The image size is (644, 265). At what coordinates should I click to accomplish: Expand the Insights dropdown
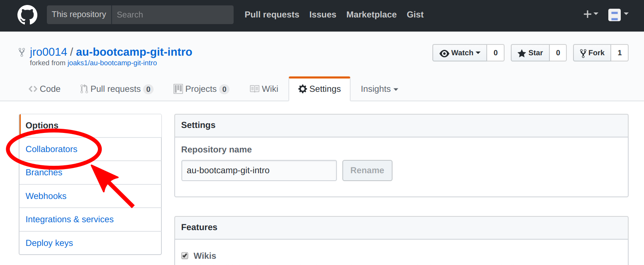coord(379,89)
